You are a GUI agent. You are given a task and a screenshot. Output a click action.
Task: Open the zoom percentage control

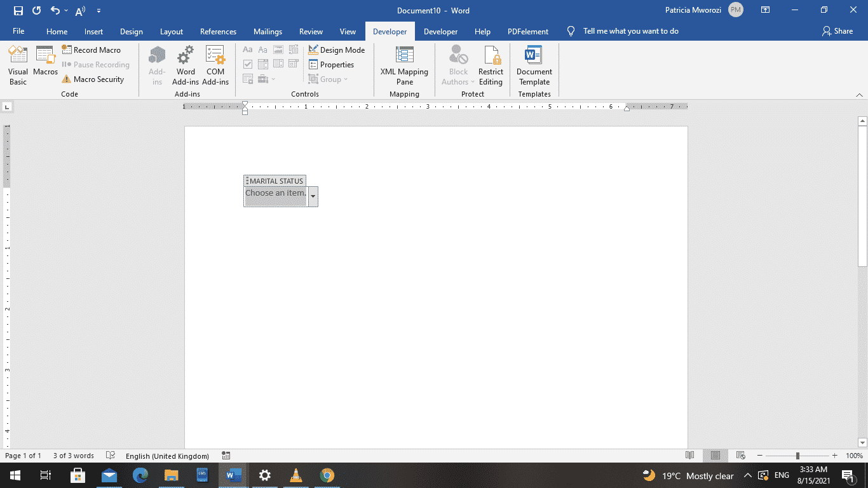[855, 456]
